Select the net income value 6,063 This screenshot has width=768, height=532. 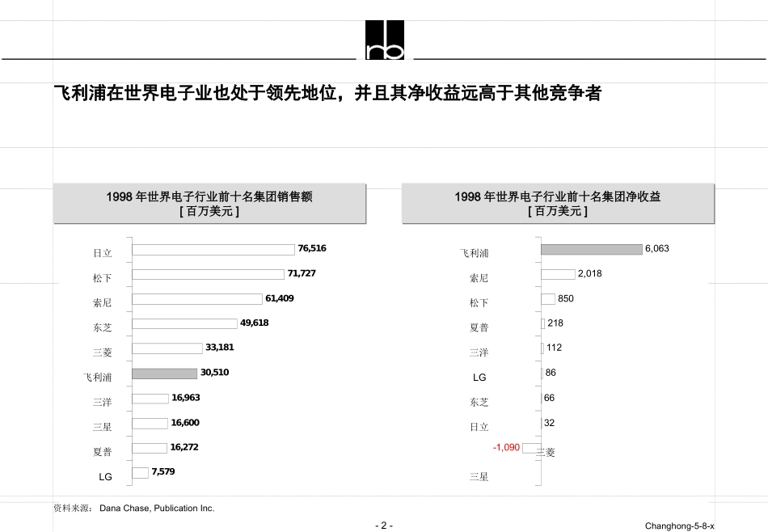(x=656, y=248)
